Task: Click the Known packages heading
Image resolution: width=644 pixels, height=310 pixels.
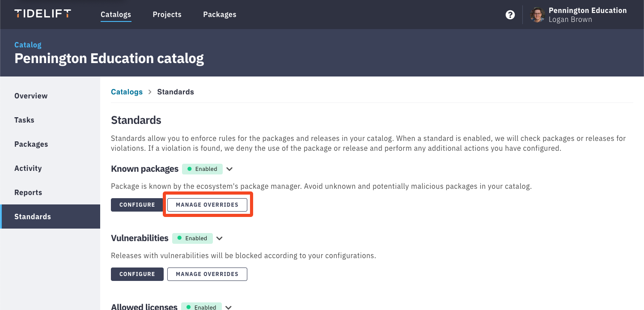Action: click(144, 169)
